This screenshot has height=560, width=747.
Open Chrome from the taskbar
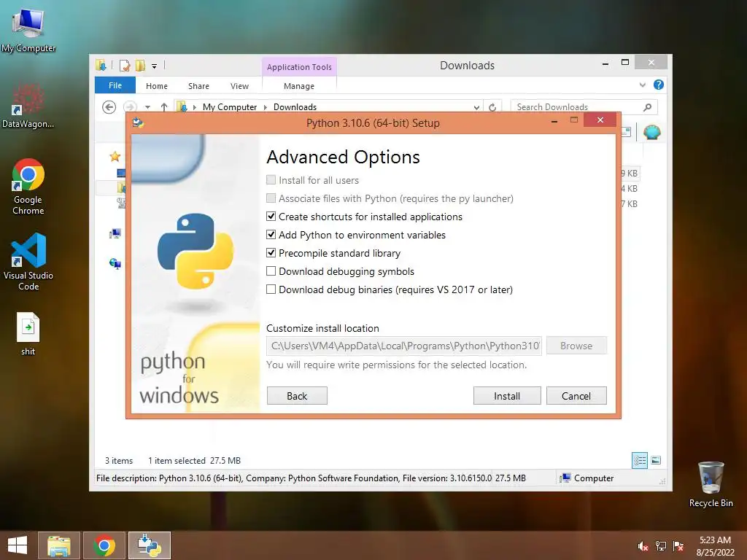[104, 545]
